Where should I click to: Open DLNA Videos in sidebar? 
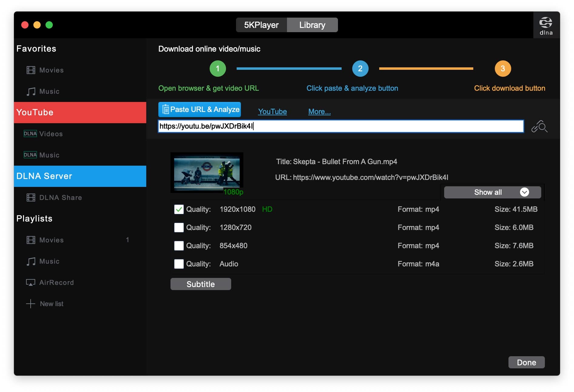point(80,134)
